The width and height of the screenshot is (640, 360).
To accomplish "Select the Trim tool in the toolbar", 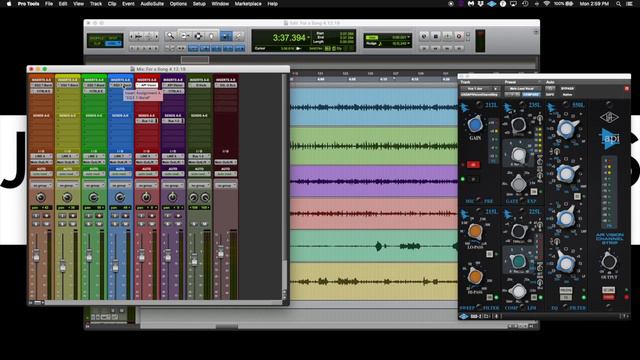I will [185, 36].
